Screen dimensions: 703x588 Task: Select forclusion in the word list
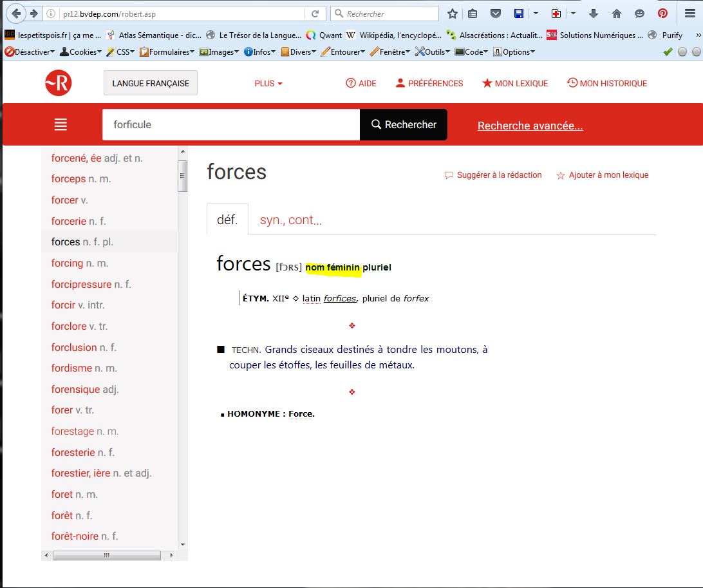74,347
